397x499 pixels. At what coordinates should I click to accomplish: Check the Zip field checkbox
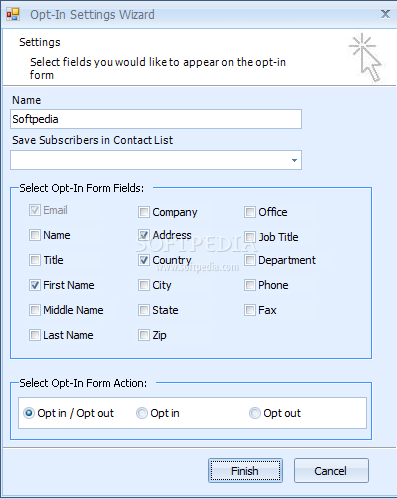pos(144,335)
